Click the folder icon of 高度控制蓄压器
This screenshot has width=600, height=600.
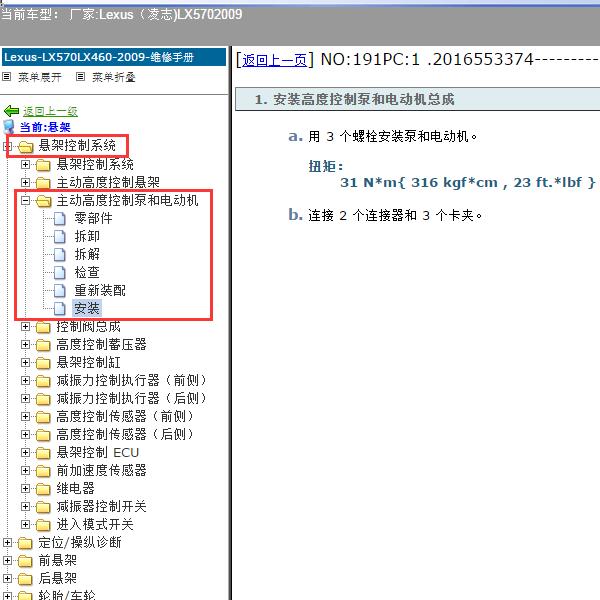[x=43, y=345]
